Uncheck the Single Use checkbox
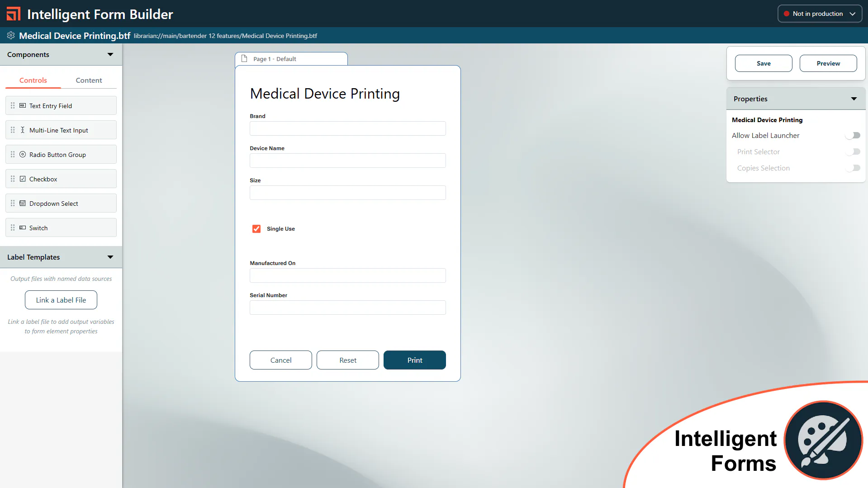Viewport: 868px width, 488px height. [x=256, y=228]
